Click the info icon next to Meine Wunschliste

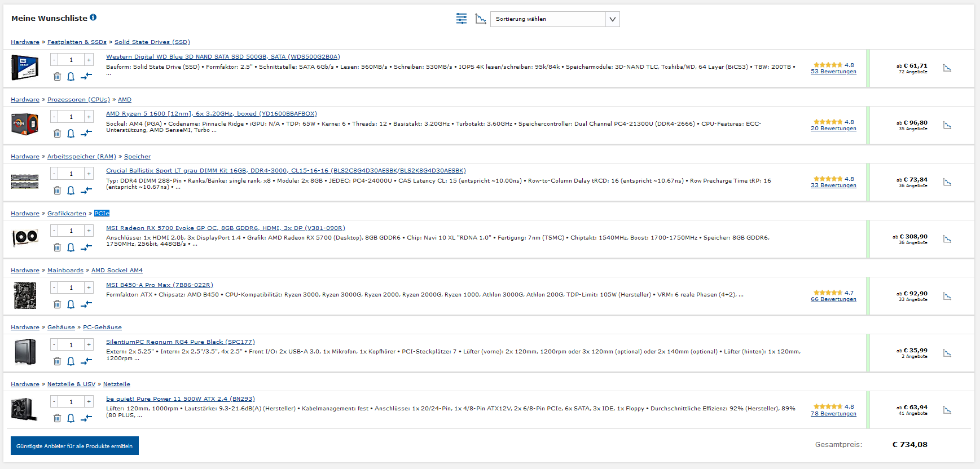[93, 17]
